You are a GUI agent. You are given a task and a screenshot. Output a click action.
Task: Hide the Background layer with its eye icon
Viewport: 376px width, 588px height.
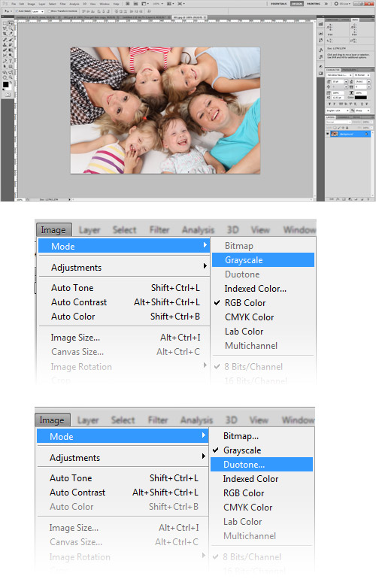(328, 134)
